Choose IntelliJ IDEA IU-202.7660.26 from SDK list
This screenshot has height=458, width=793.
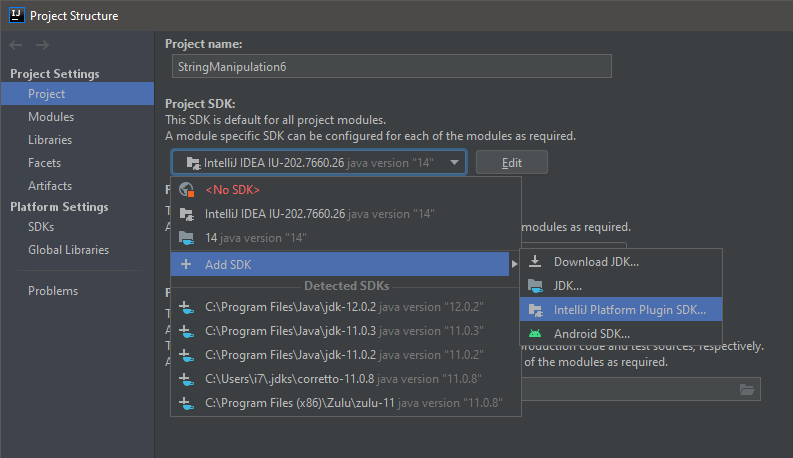point(345,214)
